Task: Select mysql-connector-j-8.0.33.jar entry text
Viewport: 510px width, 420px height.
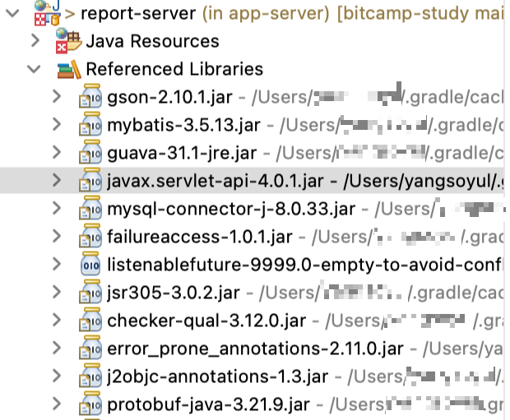Action: pyautogui.click(x=231, y=210)
